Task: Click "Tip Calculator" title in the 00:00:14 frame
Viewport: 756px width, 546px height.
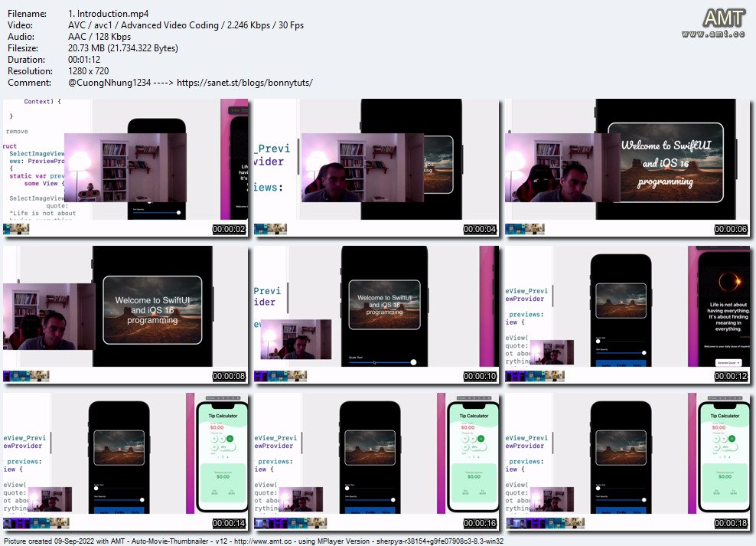Action: point(223,416)
